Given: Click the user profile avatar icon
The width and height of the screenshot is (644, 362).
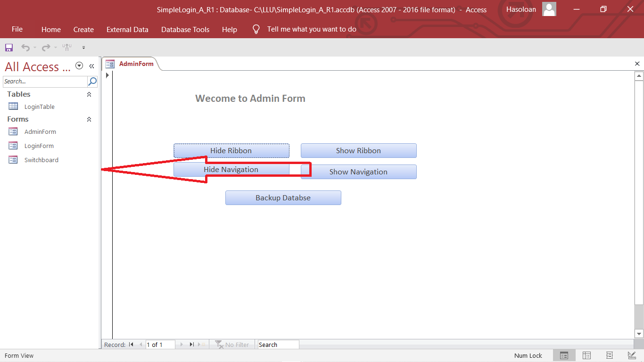Looking at the screenshot, I should (x=549, y=9).
